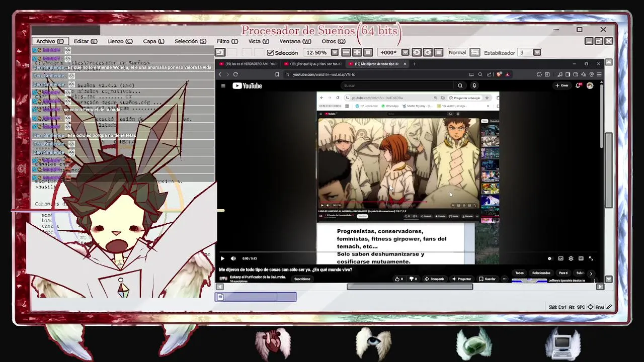This screenshot has height=362, width=644.
Task: Click the pen icon in status bar
Action: pos(609,307)
